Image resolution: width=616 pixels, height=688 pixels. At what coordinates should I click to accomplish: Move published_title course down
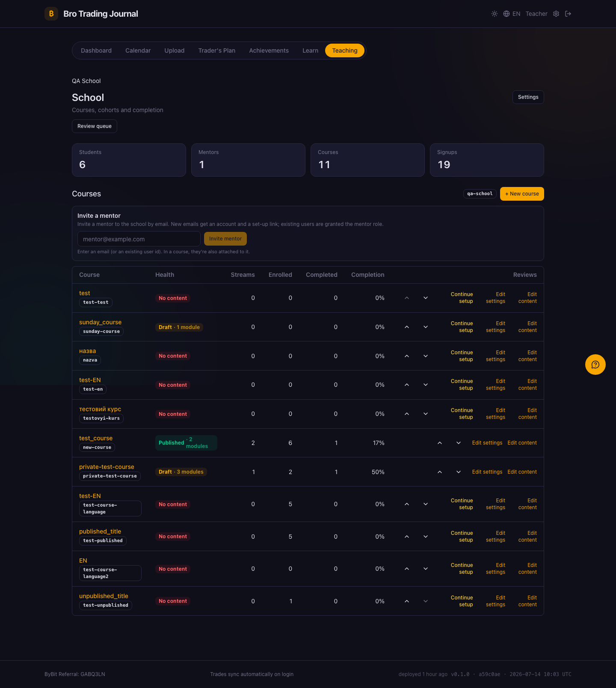point(426,537)
